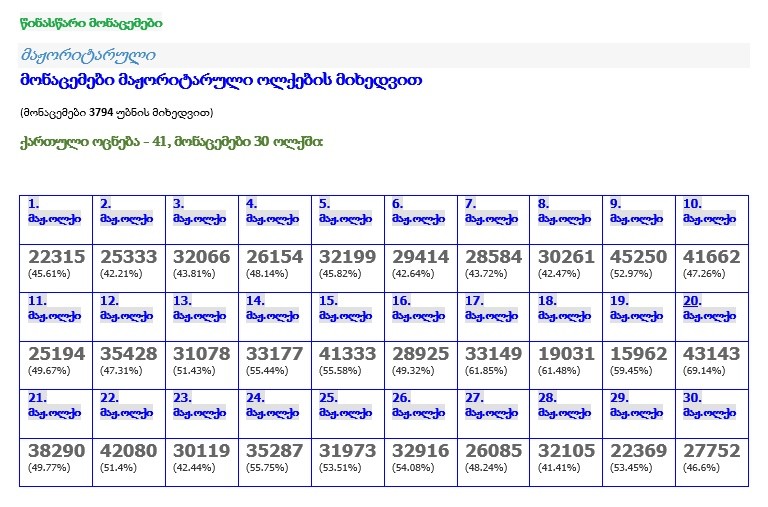Open the 10. მაჟ.ოლქი district link

pyautogui.click(x=709, y=211)
